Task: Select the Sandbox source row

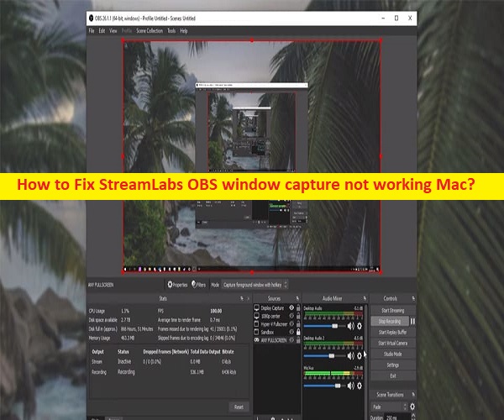Action: [277, 332]
